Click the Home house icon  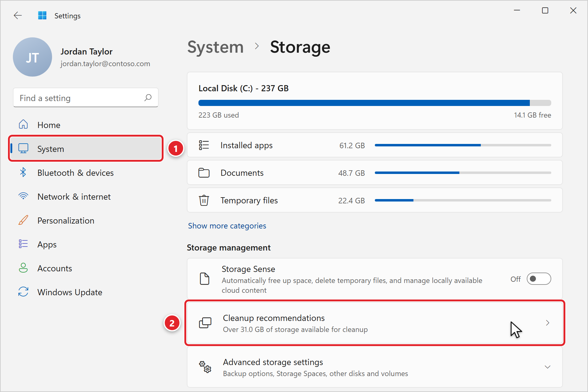pos(23,125)
